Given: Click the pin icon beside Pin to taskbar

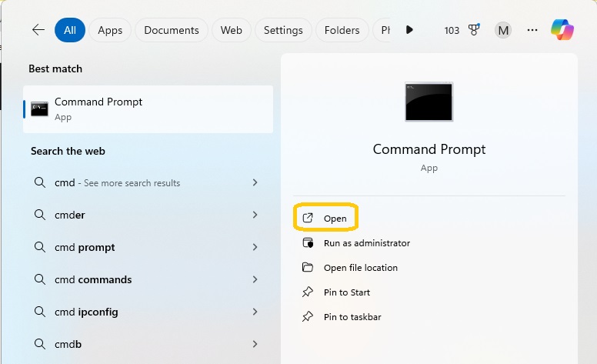Looking at the screenshot, I should (308, 317).
